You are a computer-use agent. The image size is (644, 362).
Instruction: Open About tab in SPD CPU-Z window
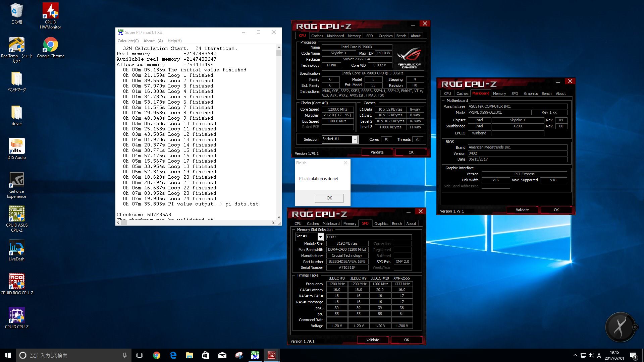411,224
